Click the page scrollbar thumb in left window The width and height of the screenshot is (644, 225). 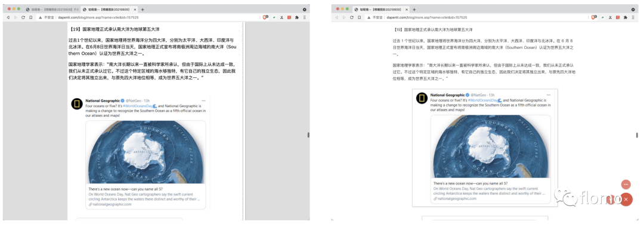tap(308, 135)
